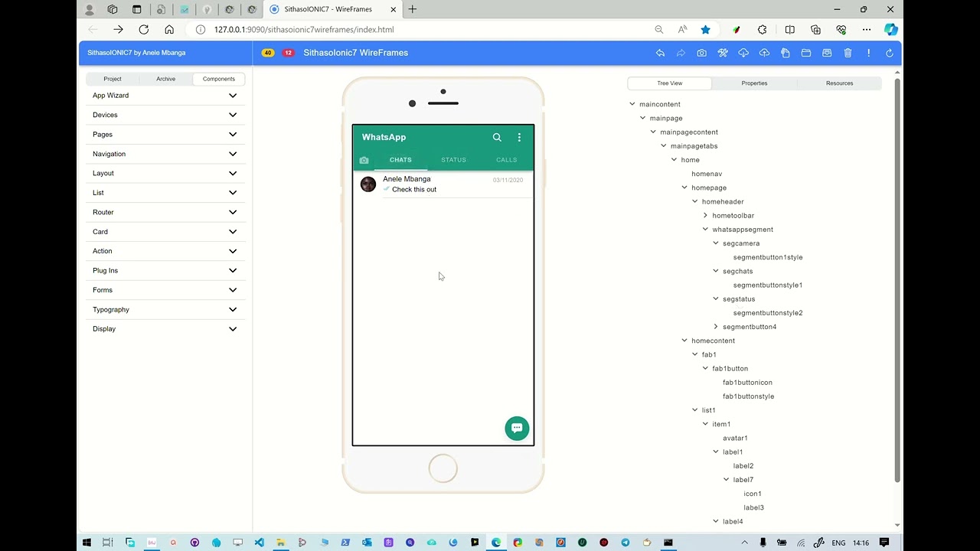Switch to the Archive tab
This screenshot has width=980, height=551.
point(165,79)
